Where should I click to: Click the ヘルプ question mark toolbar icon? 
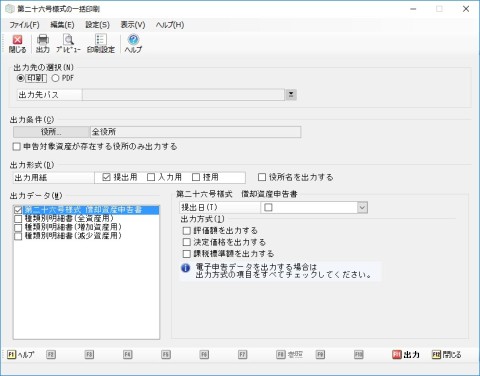[x=133, y=44]
